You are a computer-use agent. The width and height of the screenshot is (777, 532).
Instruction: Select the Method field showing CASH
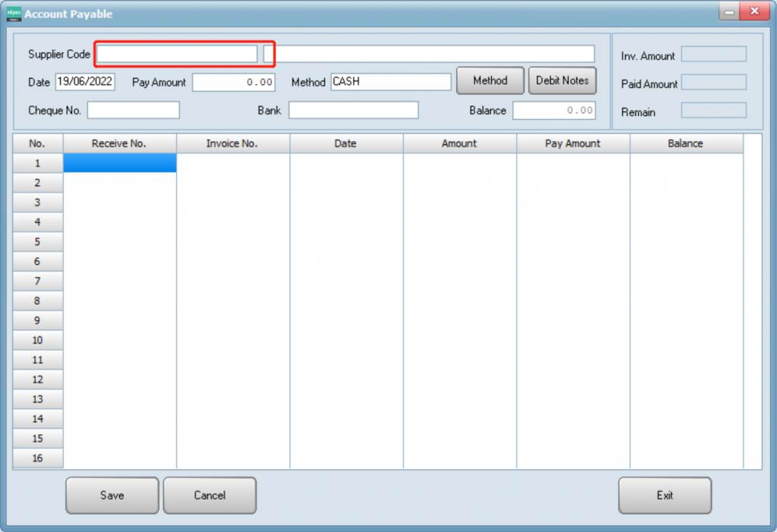[x=391, y=82]
